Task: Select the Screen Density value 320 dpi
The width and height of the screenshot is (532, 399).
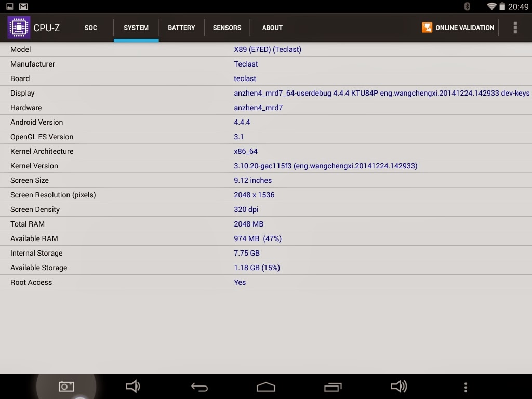Action: pos(246,209)
